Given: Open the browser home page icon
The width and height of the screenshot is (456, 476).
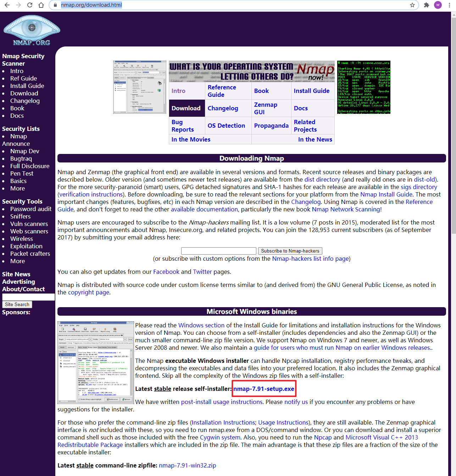Looking at the screenshot, I should pyautogui.click(x=41, y=5).
